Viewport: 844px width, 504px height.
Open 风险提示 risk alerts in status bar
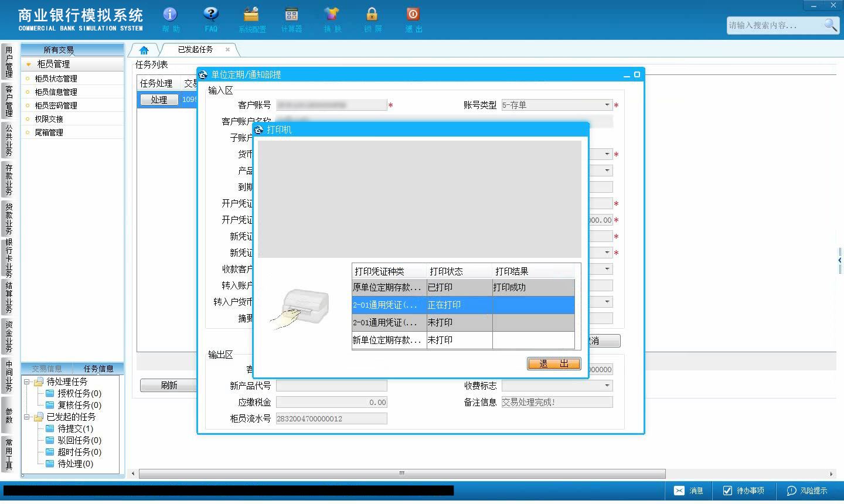[807, 491]
